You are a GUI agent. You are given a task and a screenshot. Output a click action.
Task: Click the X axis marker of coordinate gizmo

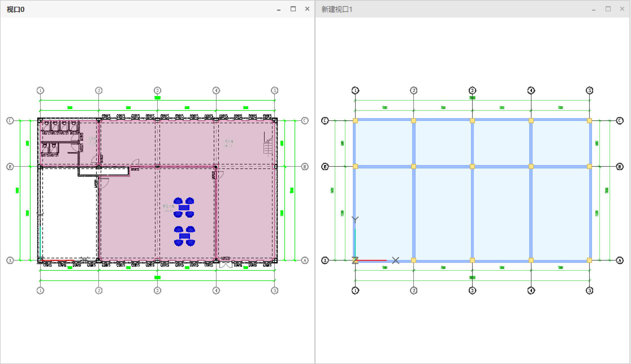tap(396, 260)
